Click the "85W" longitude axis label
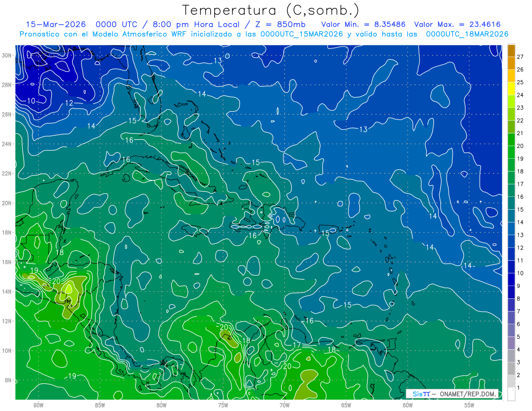This screenshot has height=411, width=532. (100, 406)
